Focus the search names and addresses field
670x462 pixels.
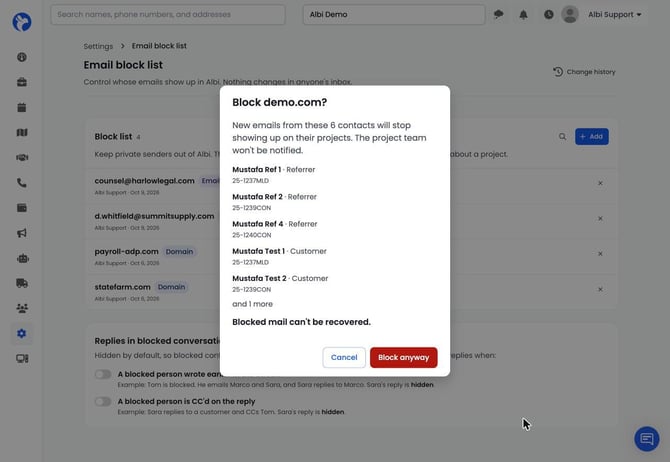coord(168,15)
